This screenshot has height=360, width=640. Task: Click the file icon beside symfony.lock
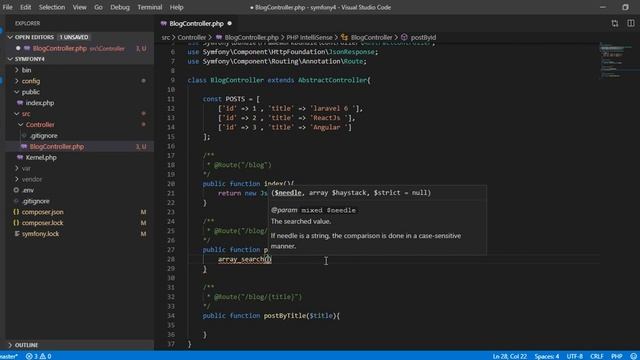point(16,234)
